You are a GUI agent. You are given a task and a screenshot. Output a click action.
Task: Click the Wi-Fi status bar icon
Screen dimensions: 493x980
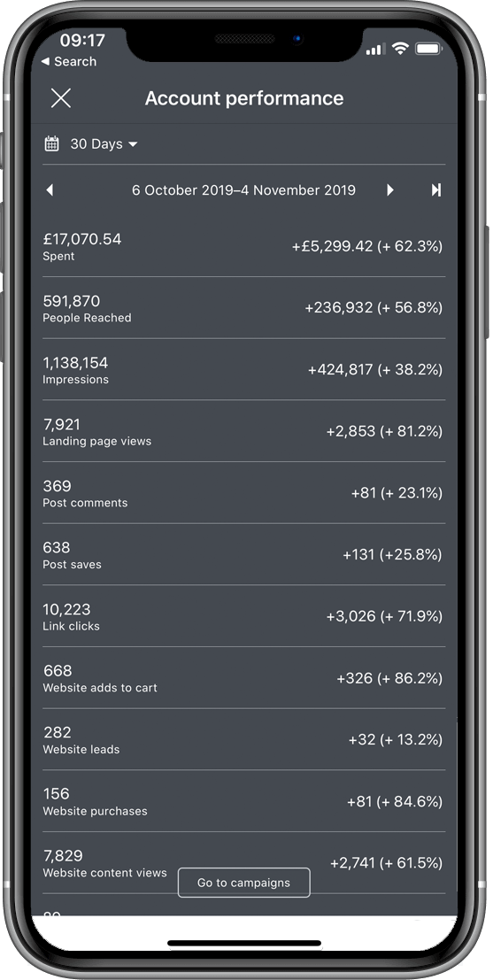[400, 48]
